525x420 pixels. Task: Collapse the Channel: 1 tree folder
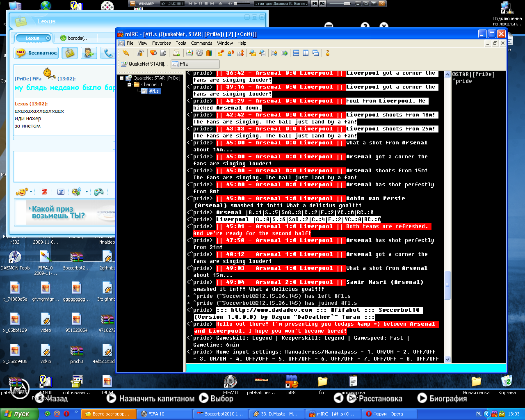(129, 84)
